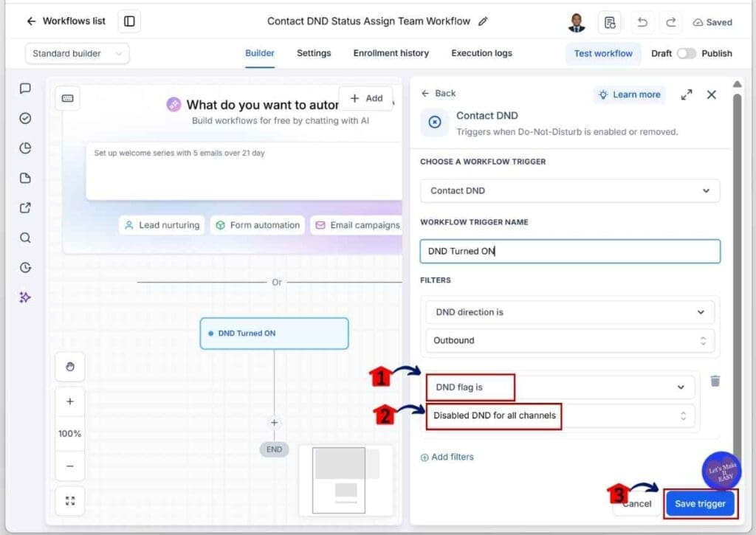Click keyboard shortcuts icon on canvas
The width and height of the screenshot is (756, 535).
67,98
